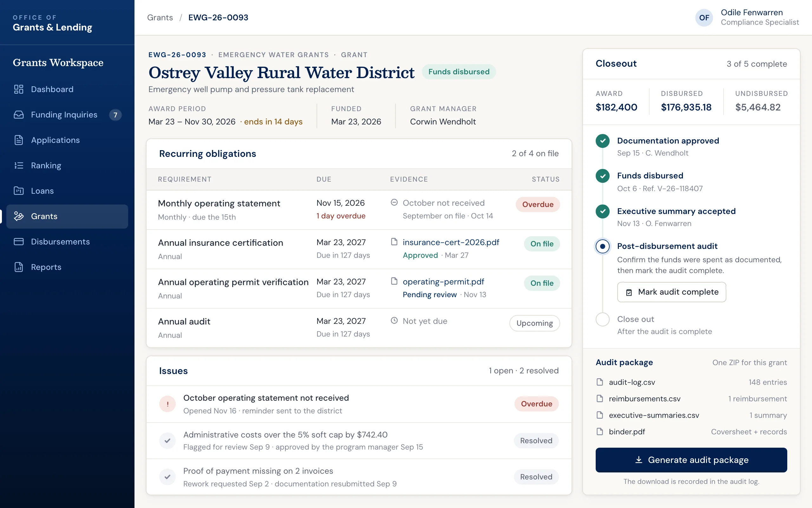The image size is (812, 508).
Task: Click the disbursed amount $176,935.18
Action: 686,107
